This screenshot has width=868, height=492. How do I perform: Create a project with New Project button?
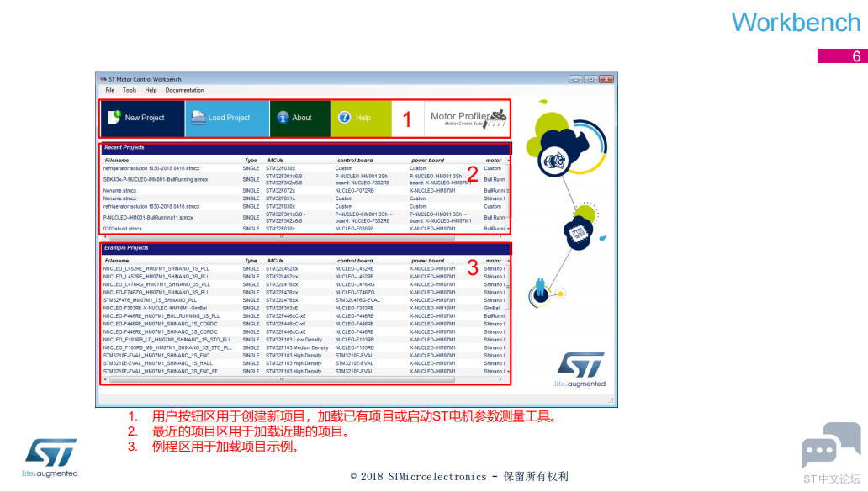pos(143,118)
